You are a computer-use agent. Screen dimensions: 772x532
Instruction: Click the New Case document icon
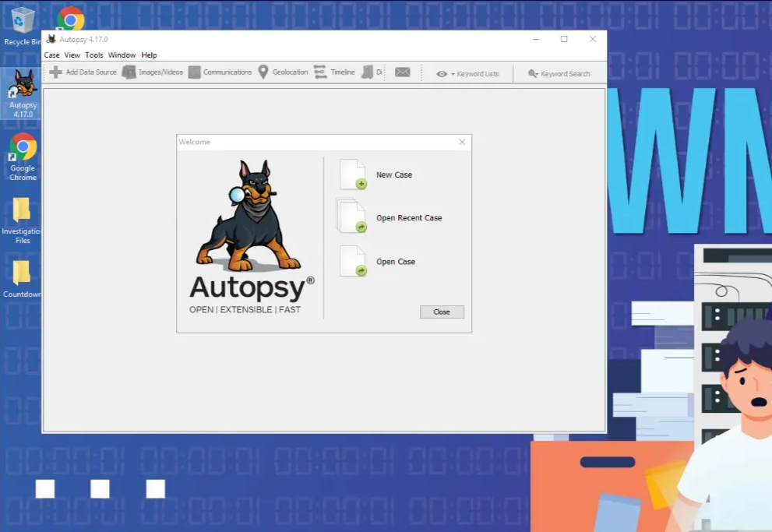[x=353, y=174]
